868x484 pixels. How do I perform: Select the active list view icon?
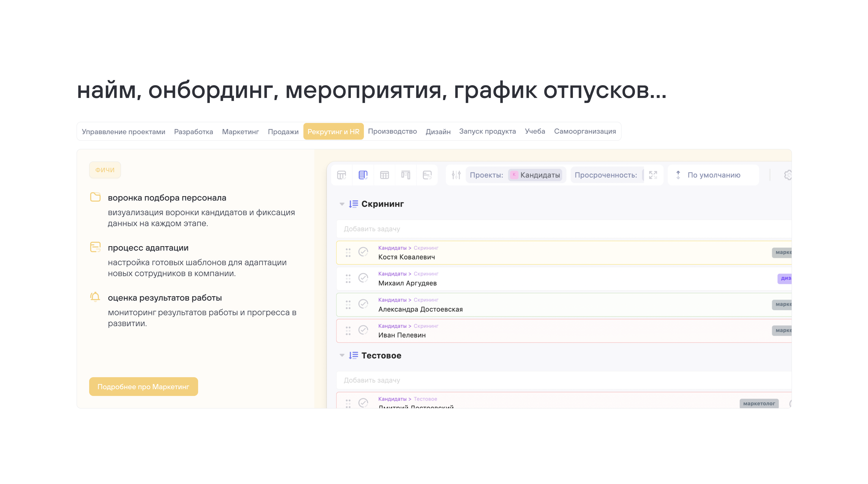tap(363, 175)
